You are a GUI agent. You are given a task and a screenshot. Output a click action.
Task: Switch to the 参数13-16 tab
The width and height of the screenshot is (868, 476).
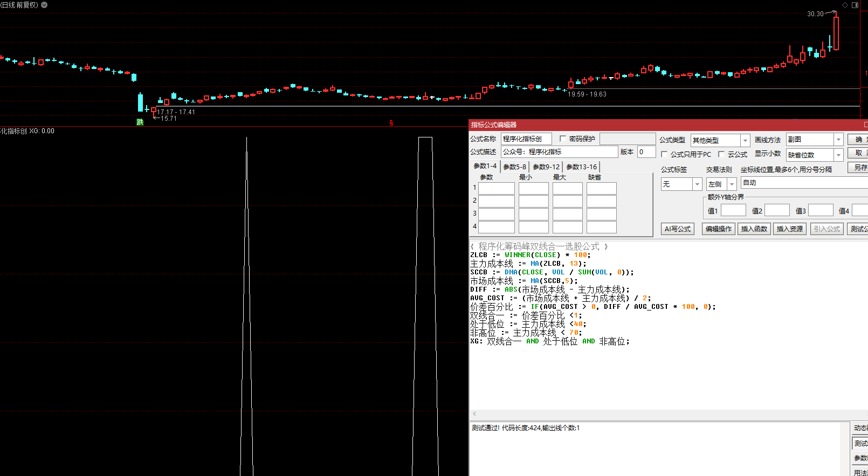pos(581,167)
